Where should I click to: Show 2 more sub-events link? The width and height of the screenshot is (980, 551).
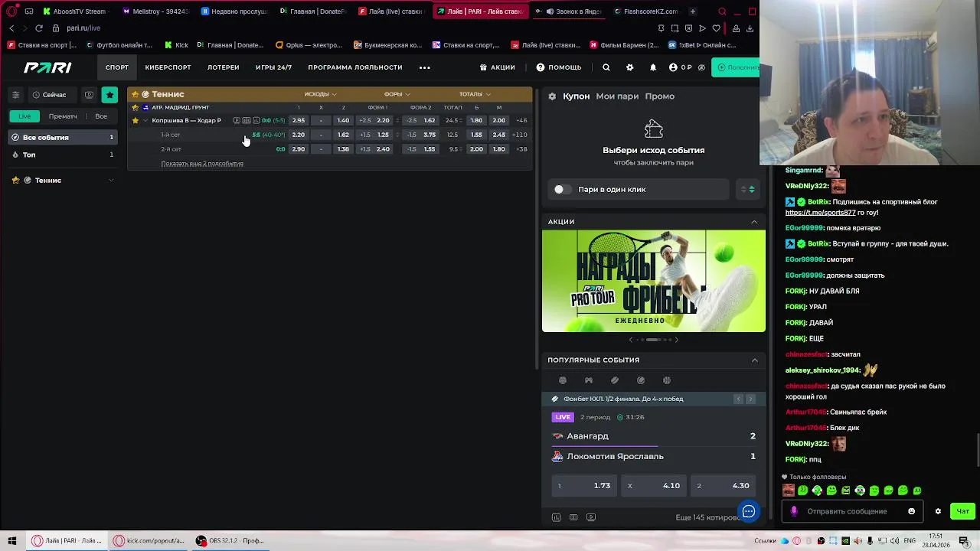tap(202, 164)
